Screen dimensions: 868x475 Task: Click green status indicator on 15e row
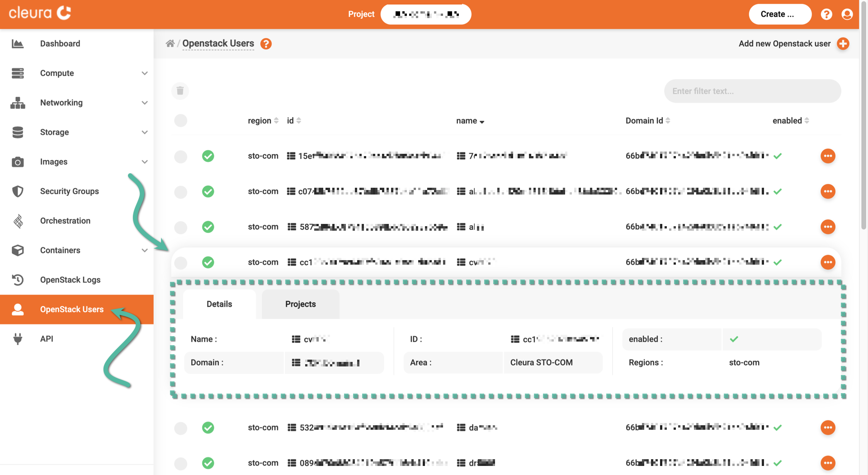pyautogui.click(x=208, y=156)
